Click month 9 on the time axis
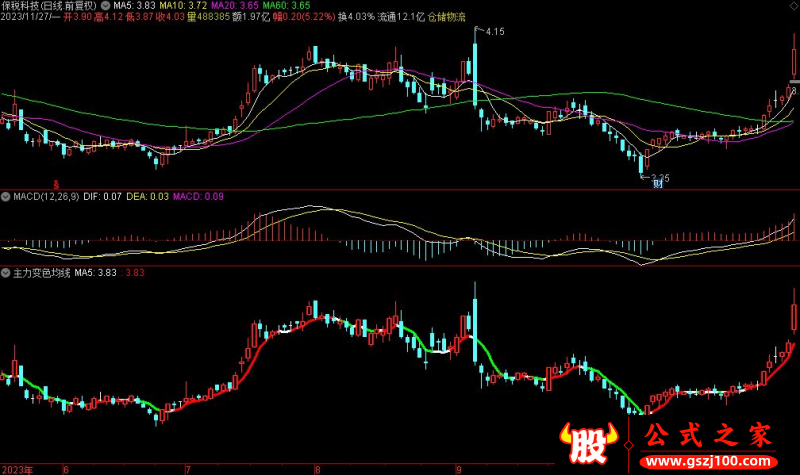 click(x=458, y=470)
